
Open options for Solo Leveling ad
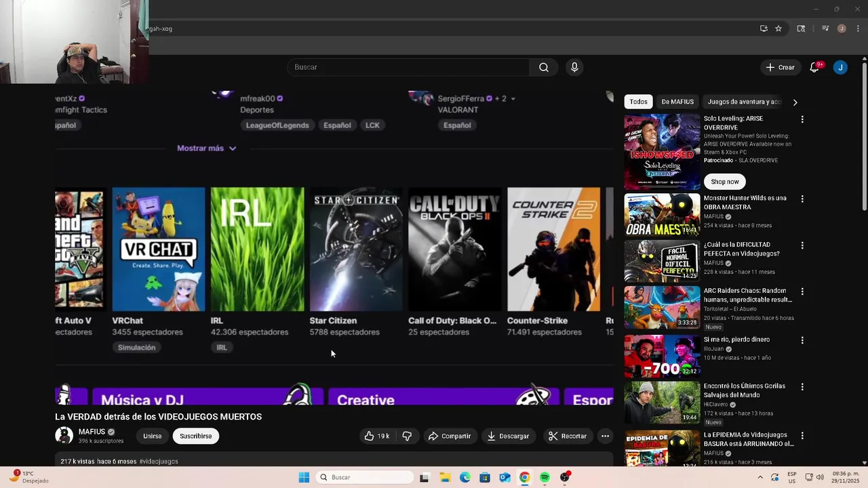pyautogui.click(x=802, y=119)
